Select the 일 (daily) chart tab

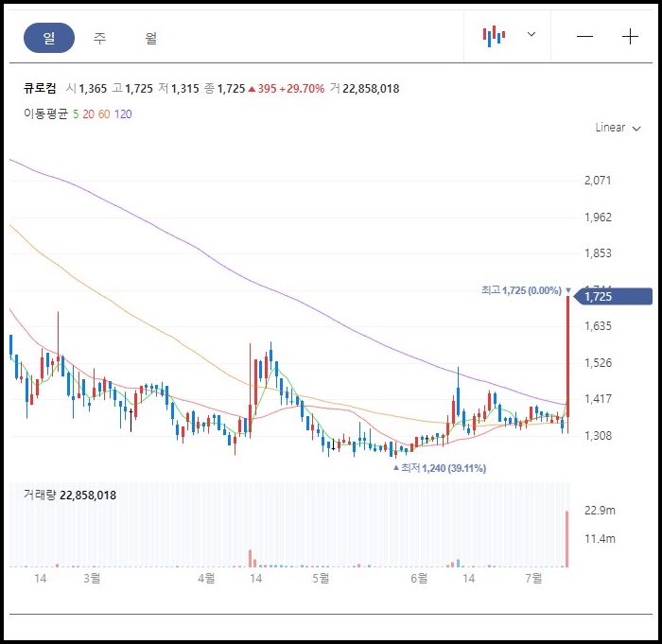coord(49,38)
